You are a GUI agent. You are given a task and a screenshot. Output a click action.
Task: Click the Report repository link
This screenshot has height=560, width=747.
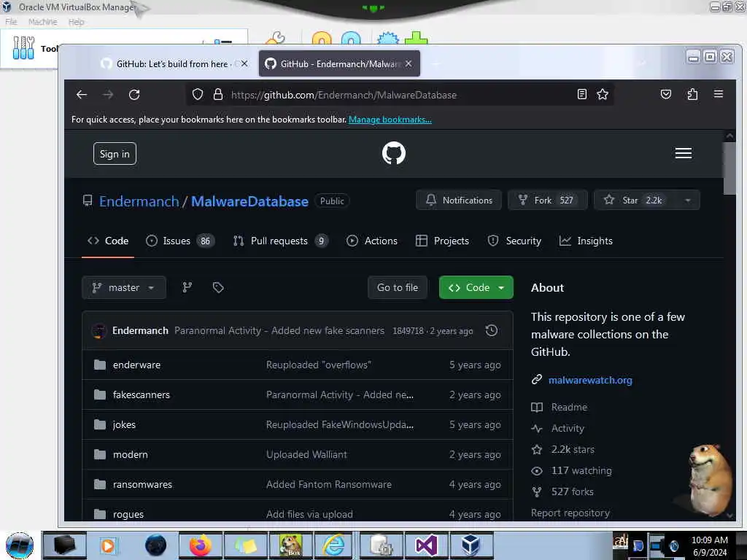pos(570,513)
